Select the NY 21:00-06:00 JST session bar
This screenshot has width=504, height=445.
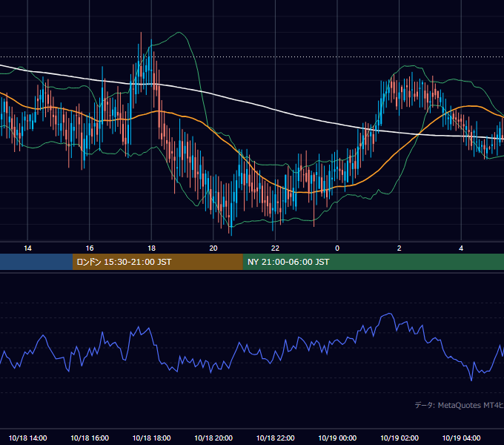(373, 262)
